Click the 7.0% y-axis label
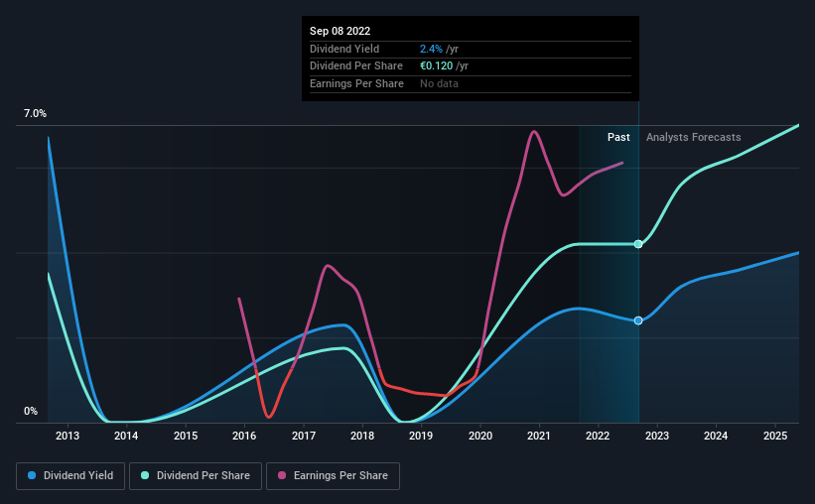The height and width of the screenshot is (504, 815). 35,114
